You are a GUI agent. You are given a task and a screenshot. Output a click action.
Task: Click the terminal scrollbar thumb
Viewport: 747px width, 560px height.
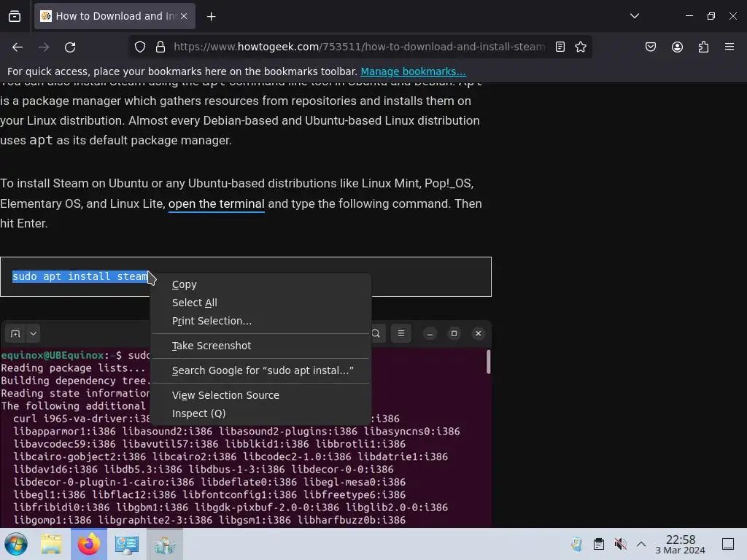488,362
